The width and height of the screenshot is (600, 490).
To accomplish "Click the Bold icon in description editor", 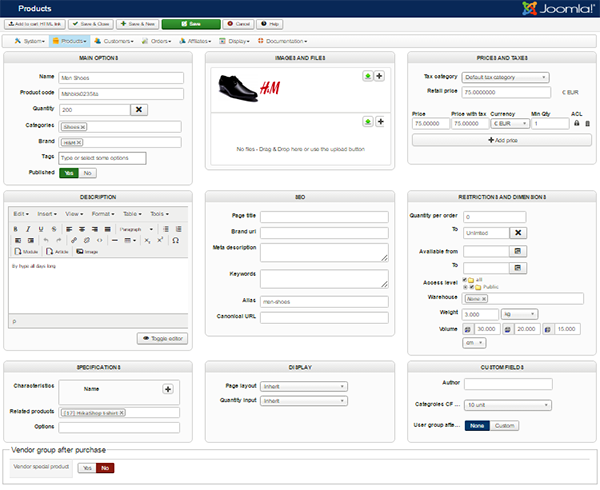I will tap(16, 229).
